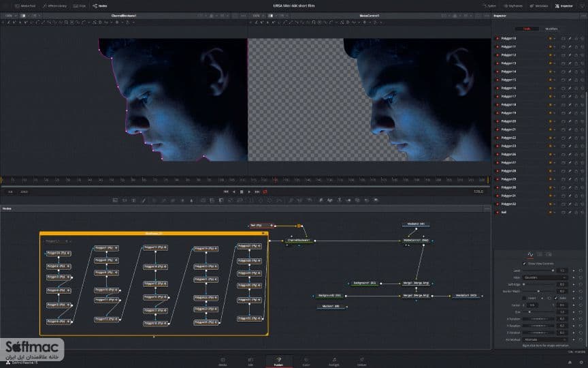
Task: Toggle Polygon14 enable dot in Inspector
Action: 497,72
